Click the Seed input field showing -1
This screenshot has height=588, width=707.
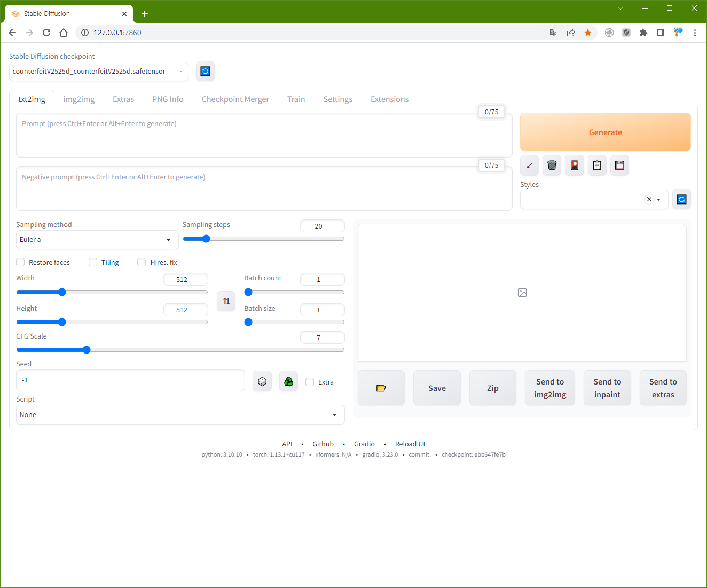click(x=130, y=380)
